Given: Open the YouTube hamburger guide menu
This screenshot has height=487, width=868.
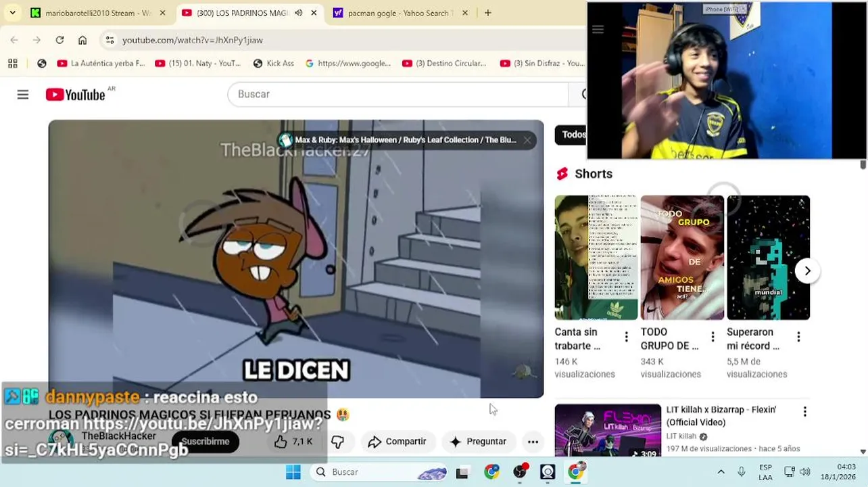Looking at the screenshot, I should click(x=23, y=95).
